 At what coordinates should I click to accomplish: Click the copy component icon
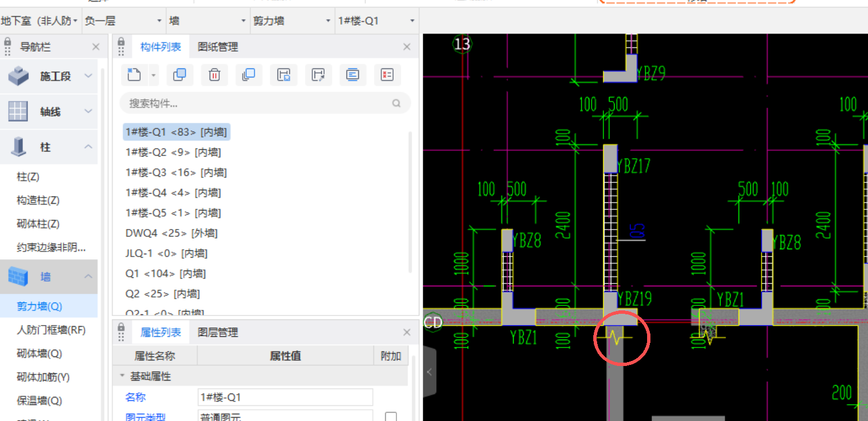[x=179, y=75]
